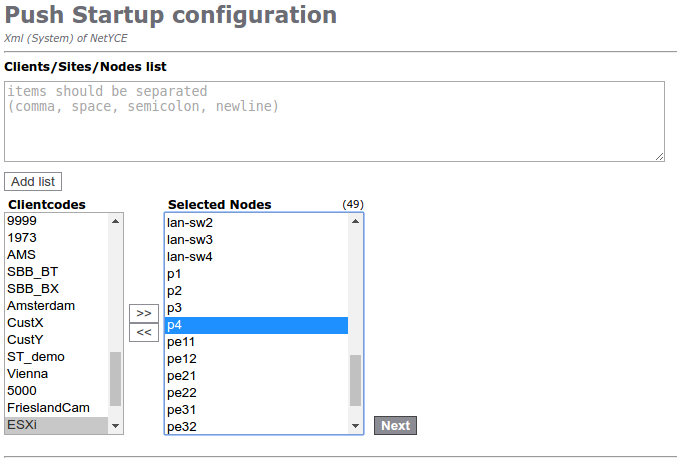This screenshot has height=473, width=677.
Task: Click resize handle of the nodes list textarea
Action: tap(659, 156)
